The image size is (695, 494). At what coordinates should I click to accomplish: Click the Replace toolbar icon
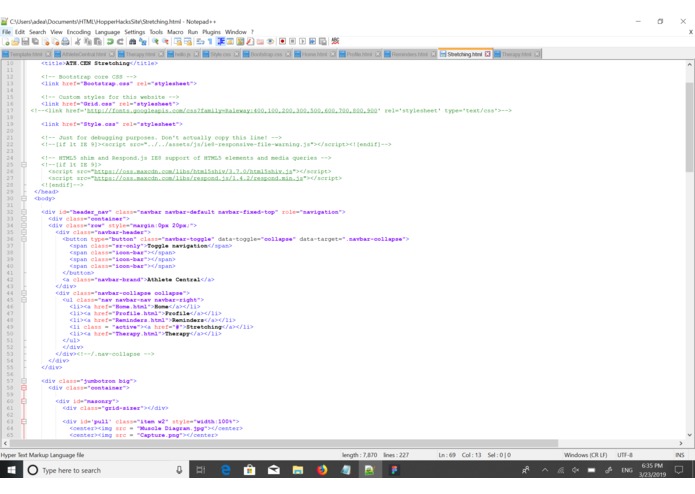[143, 42]
